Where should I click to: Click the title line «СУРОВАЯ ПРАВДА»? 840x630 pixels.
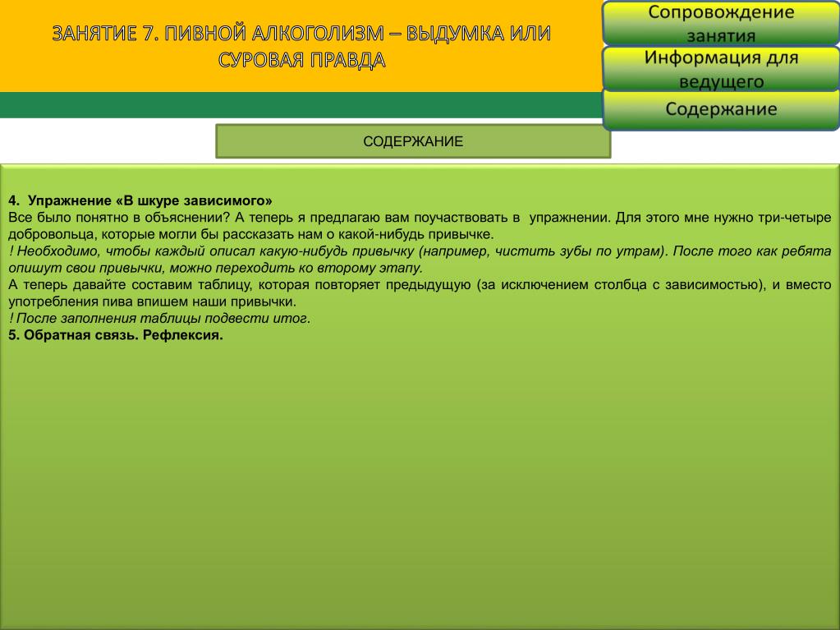[x=301, y=60]
